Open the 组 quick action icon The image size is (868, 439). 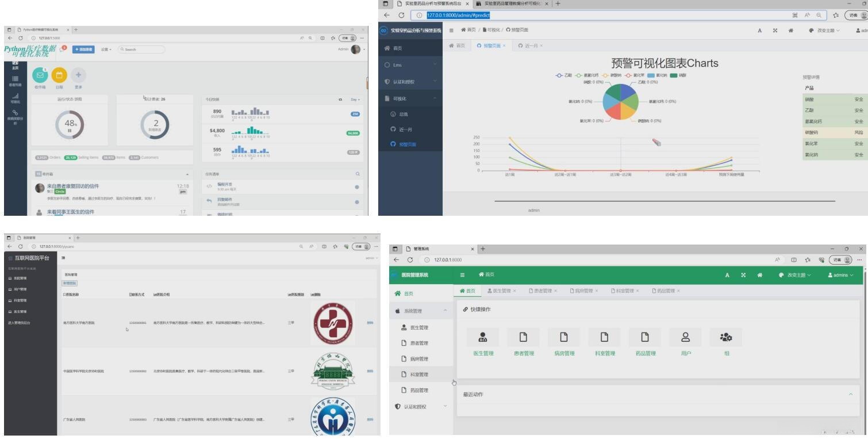click(x=727, y=337)
